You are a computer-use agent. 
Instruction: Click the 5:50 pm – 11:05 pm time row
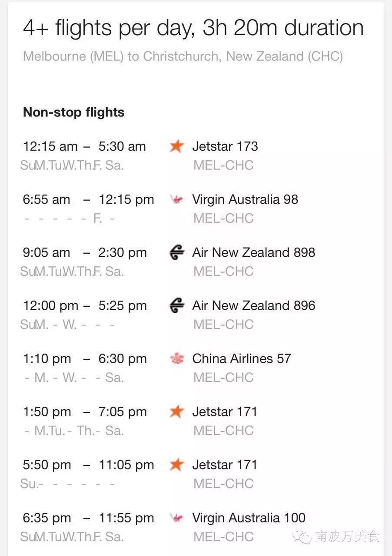[88, 465]
